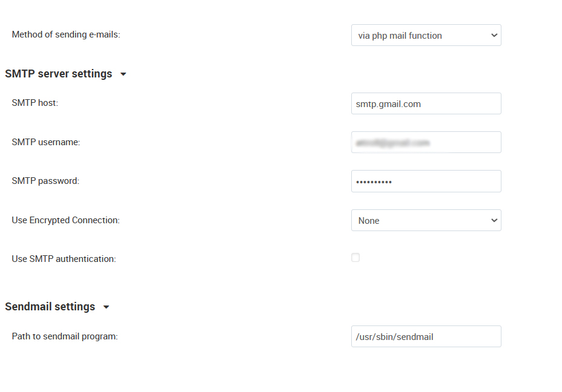Open the 'via php mail function' dropdown
This screenshot has height=392, width=562.
[x=426, y=35]
